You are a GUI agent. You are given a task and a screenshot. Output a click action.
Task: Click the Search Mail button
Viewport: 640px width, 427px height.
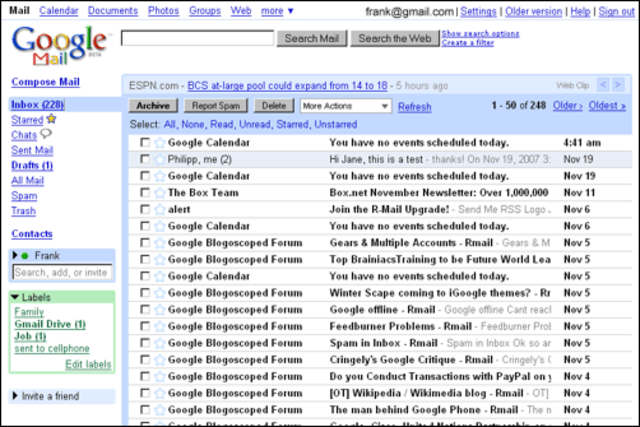point(312,38)
